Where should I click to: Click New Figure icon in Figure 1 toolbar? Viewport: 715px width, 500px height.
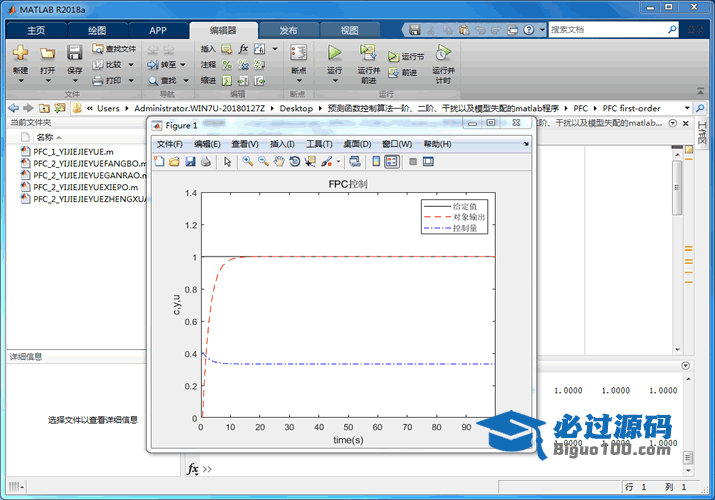pyautogui.click(x=159, y=162)
